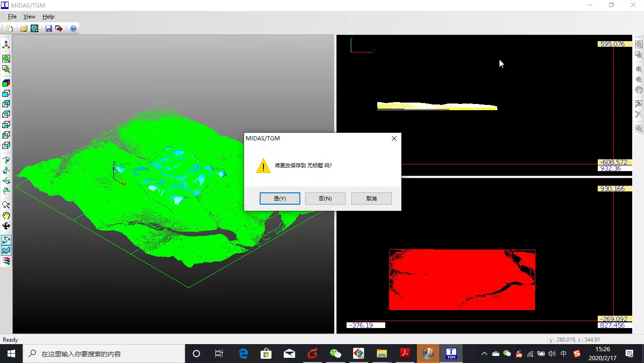
Task: Click the green zoom-fit icon
Action: (6, 59)
